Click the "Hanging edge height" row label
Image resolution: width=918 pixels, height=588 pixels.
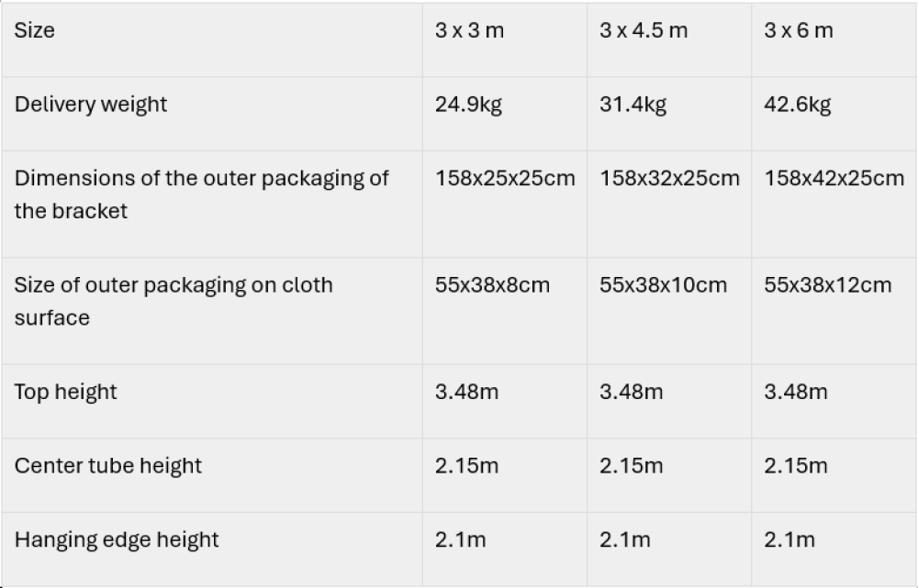(x=117, y=538)
